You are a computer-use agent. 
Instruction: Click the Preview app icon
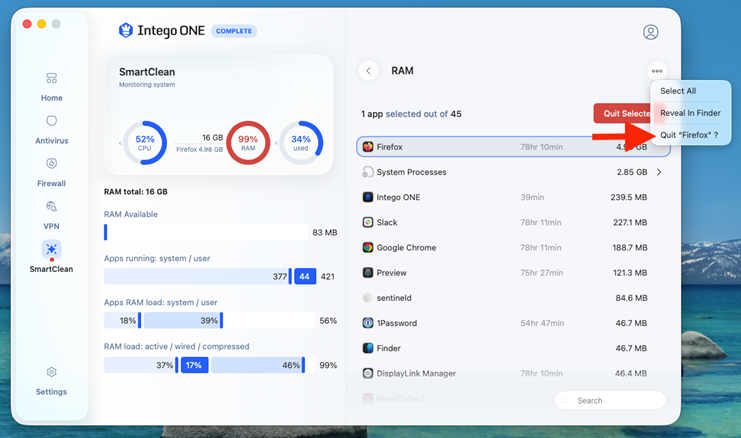[x=368, y=273]
